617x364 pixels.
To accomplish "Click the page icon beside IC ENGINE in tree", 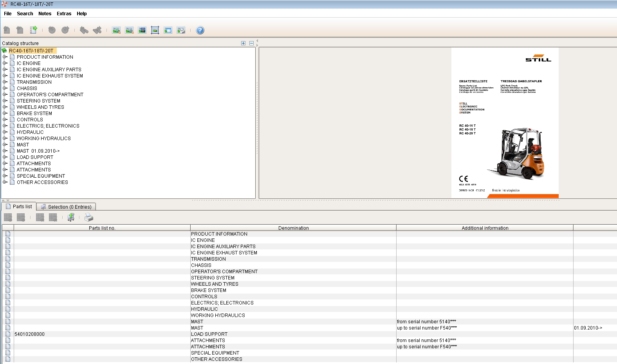I will point(12,63).
